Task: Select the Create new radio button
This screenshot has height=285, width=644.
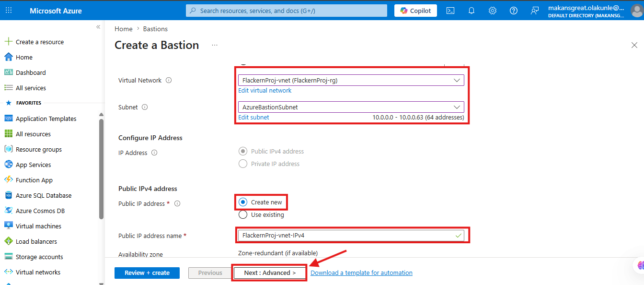Action: [x=243, y=202]
